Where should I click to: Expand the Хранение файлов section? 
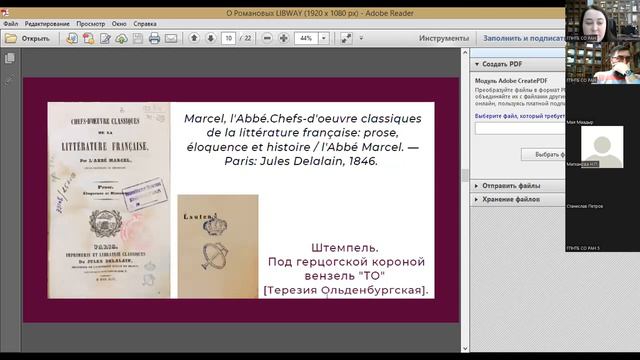pyautogui.click(x=476, y=199)
